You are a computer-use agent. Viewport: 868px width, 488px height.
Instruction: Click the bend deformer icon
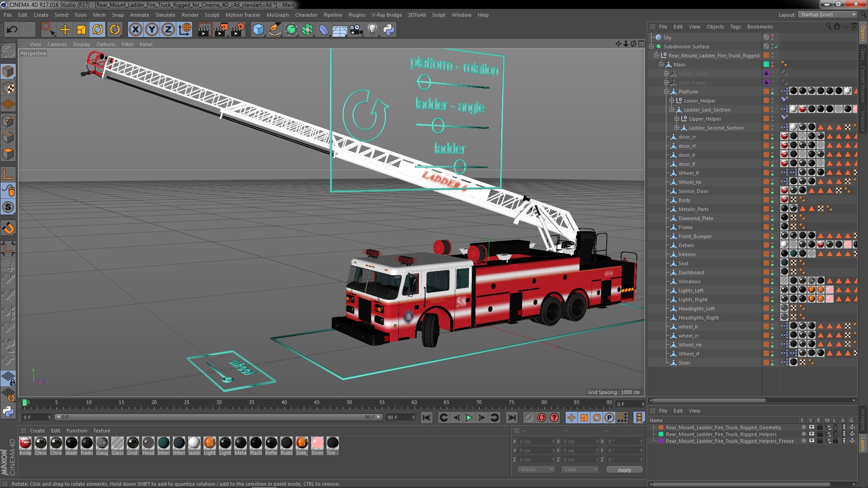(x=324, y=30)
